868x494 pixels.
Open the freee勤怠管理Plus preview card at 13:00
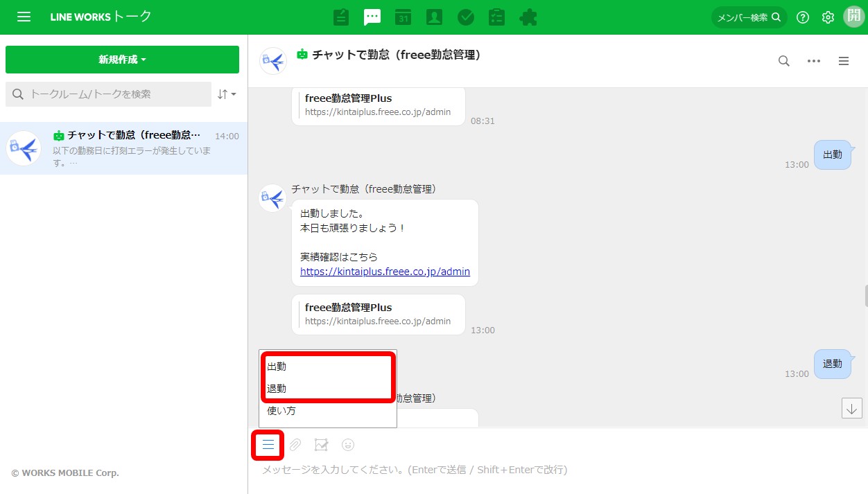click(x=379, y=315)
